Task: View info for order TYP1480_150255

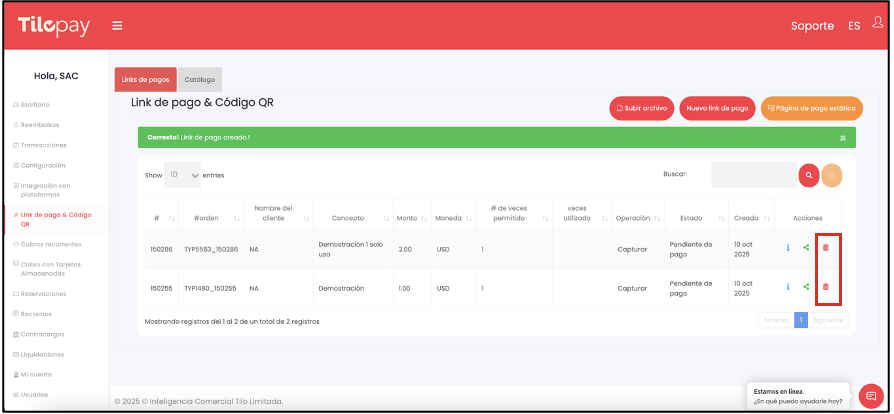Action: (788, 287)
